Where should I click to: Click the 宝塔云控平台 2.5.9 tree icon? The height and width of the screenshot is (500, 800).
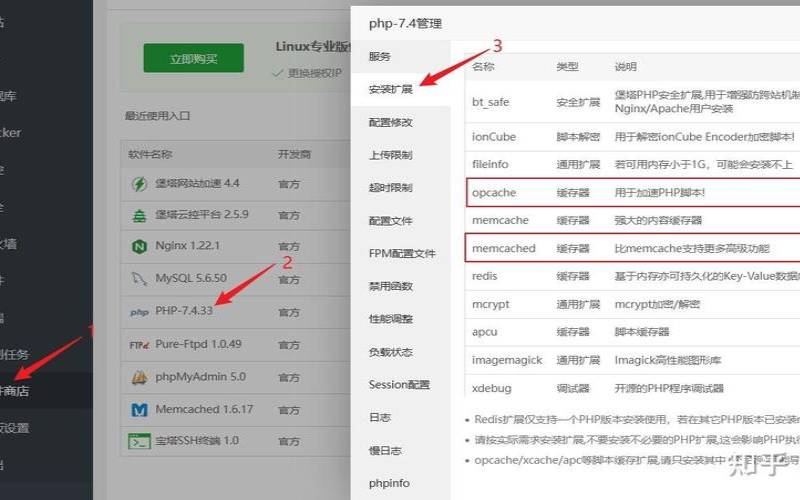tap(139, 216)
